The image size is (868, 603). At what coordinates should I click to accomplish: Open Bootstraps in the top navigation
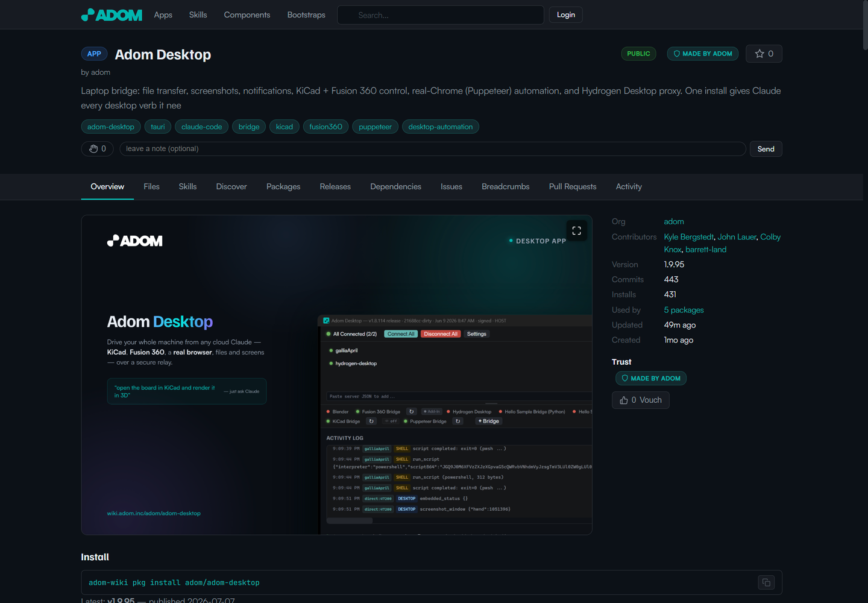306,15
